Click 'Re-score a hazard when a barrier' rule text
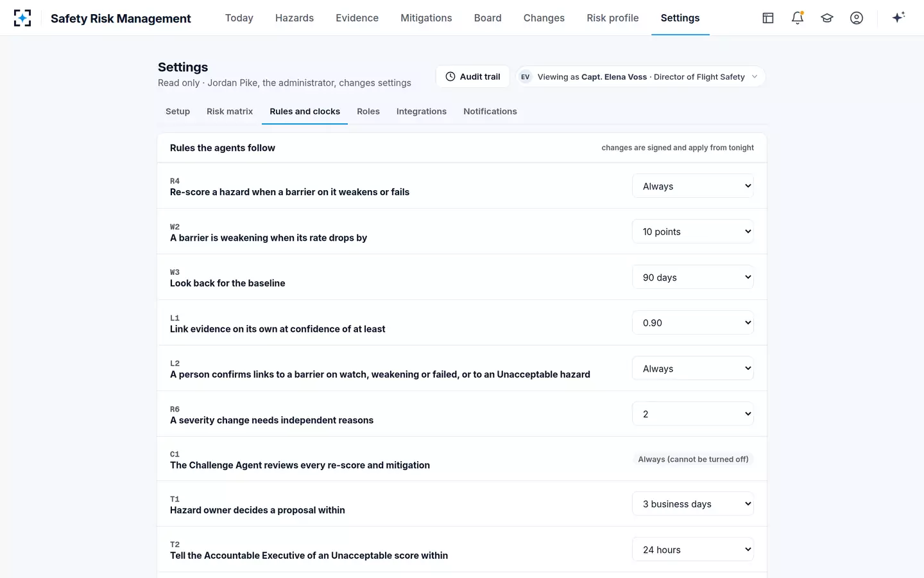This screenshot has height=578, width=924. tap(289, 192)
